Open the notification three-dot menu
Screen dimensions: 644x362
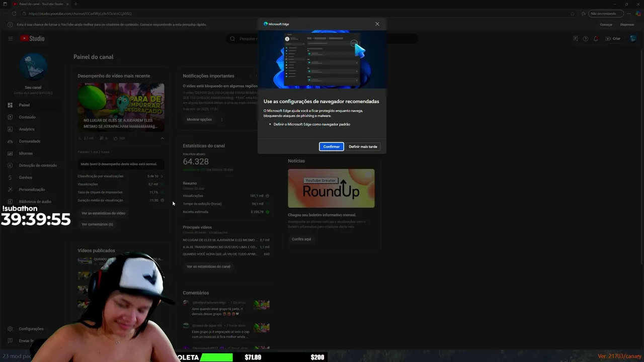click(221, 120)
